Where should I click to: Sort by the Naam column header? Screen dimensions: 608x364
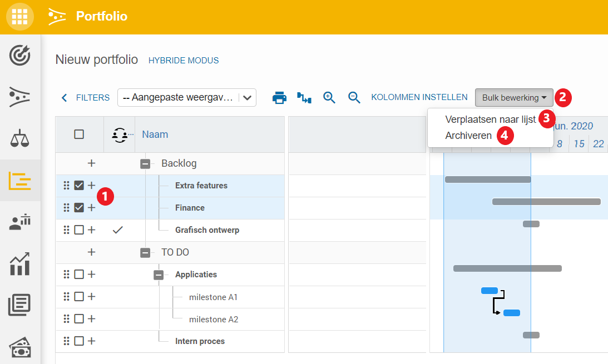point(155,134)
